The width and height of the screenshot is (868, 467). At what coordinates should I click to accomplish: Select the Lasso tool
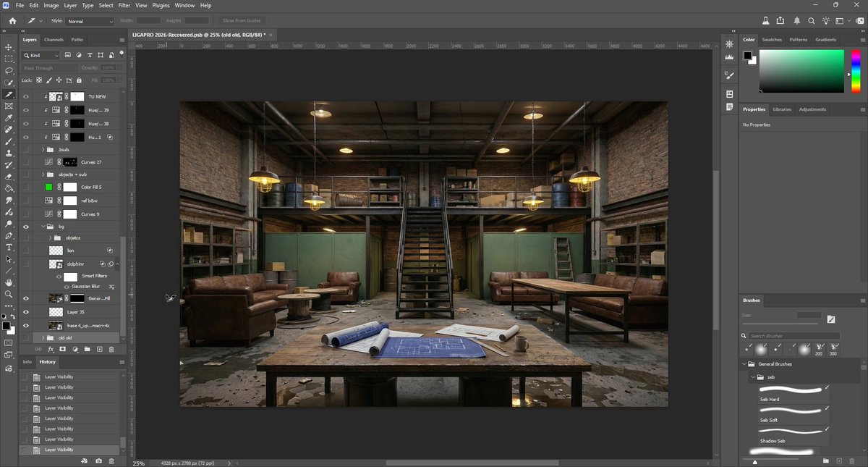tap(9, 71)
